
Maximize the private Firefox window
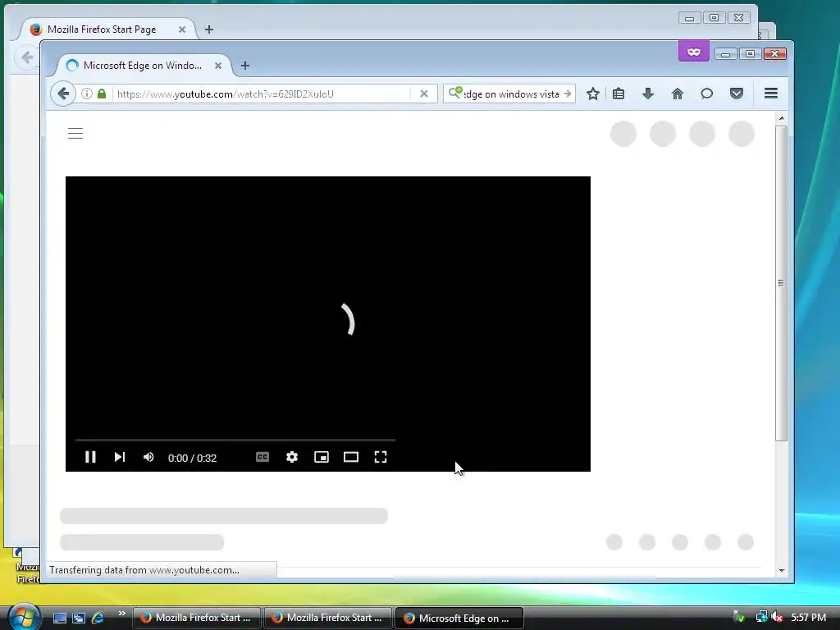pos(750,54)
